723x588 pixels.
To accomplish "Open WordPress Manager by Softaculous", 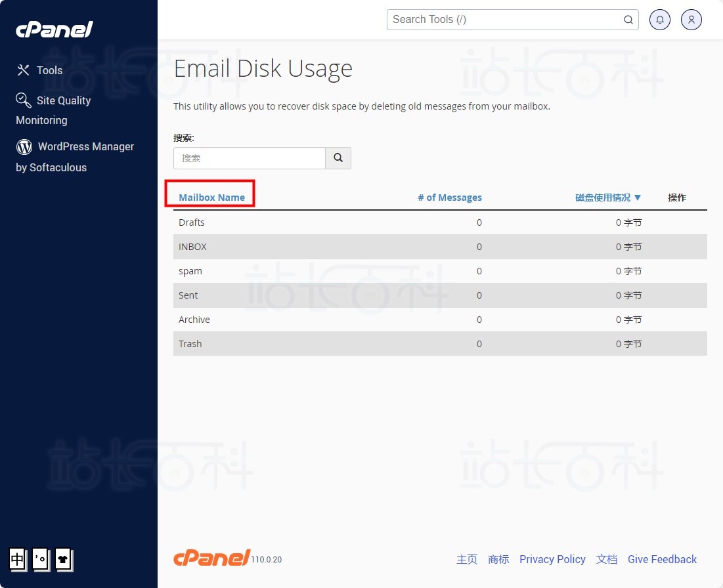I will [x=74, y=156].
